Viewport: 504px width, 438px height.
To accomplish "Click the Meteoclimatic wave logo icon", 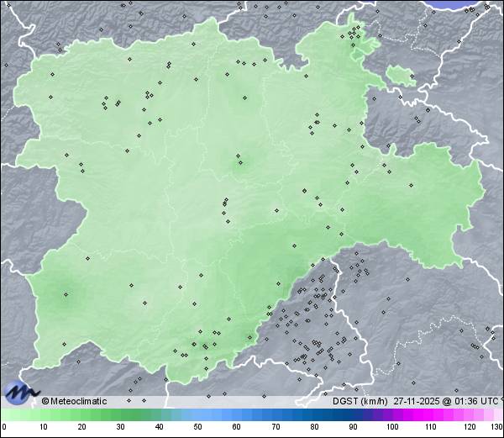I will (20, 393).
